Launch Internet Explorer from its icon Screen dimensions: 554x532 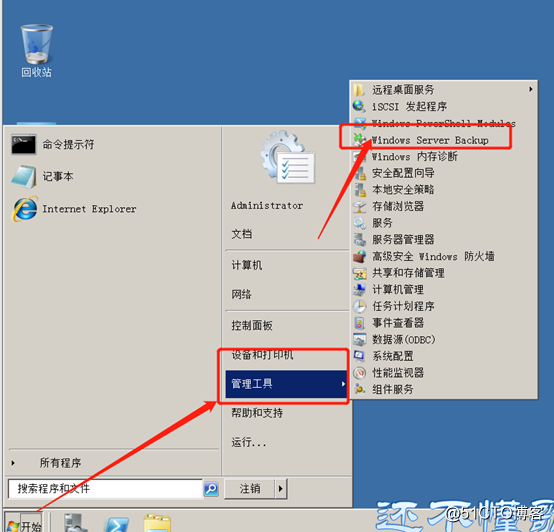coord(25,209)
